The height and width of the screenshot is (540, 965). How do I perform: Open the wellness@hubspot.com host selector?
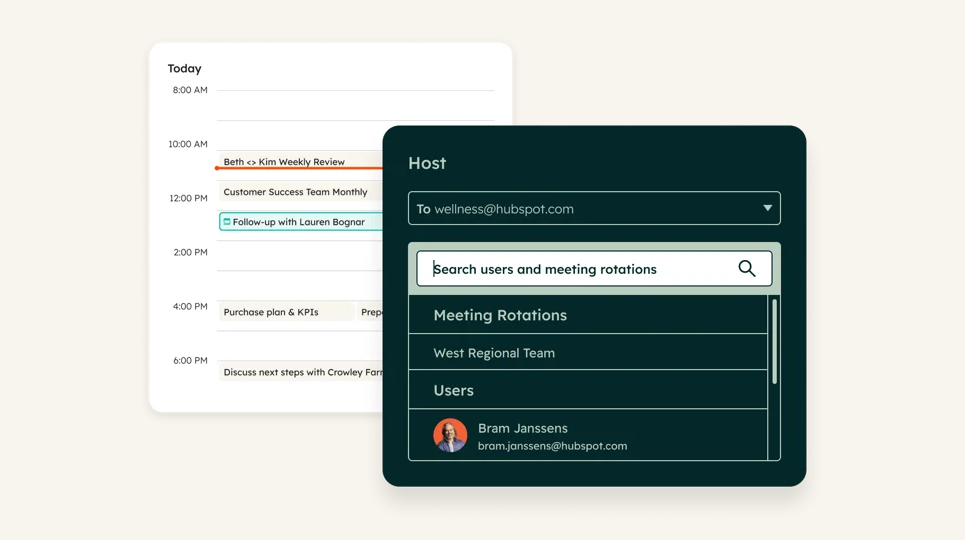(x=594, y=208)
